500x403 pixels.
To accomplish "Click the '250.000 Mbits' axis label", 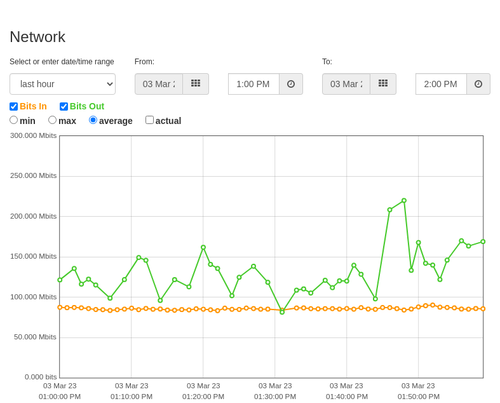I will (x=33, y=176).
